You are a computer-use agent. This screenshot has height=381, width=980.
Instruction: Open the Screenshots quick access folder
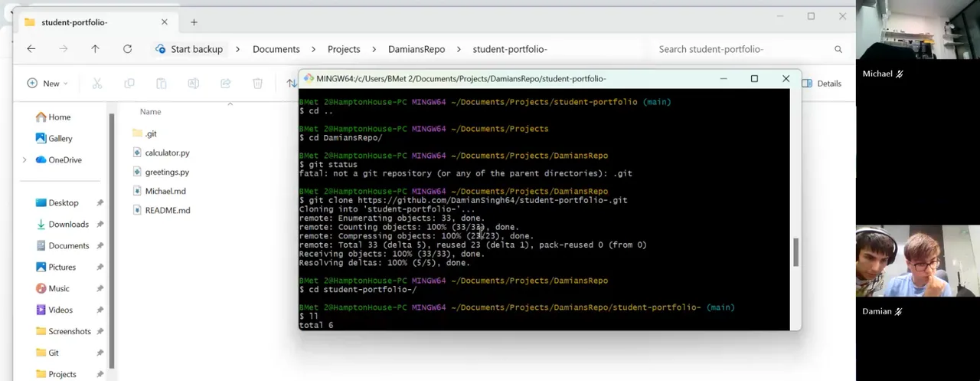tap(63, 332)
